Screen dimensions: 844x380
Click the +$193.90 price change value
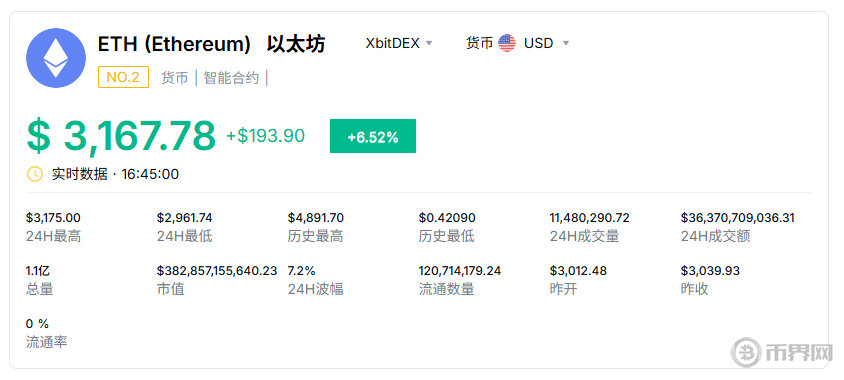pos(265,136)
